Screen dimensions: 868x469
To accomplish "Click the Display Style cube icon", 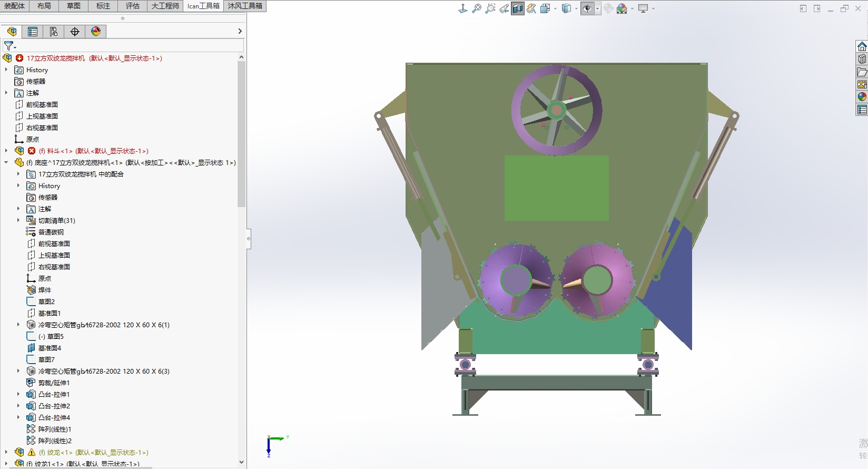I will tap(567, 8).
